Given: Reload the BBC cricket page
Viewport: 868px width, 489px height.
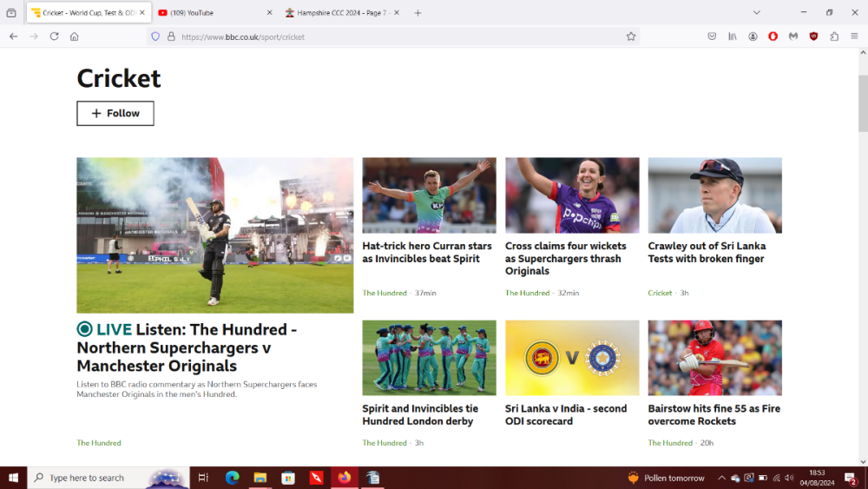Looking at the screenshot, I should [54, 36].
